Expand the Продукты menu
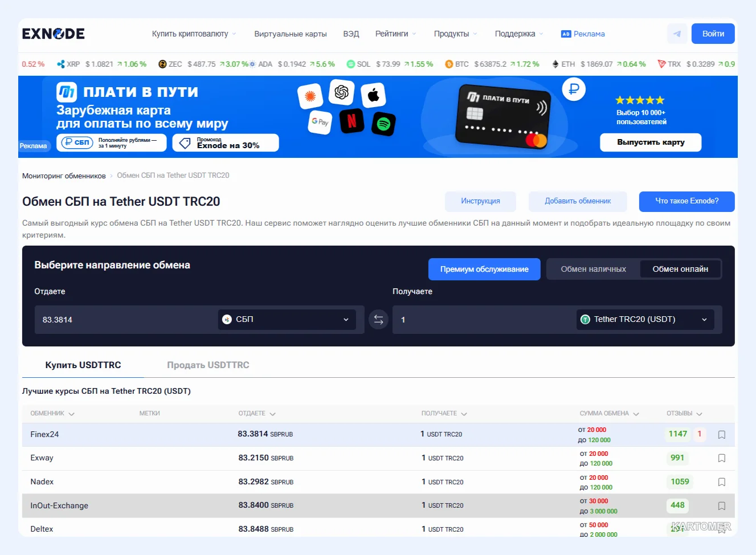756x555 pixels. 456,34
